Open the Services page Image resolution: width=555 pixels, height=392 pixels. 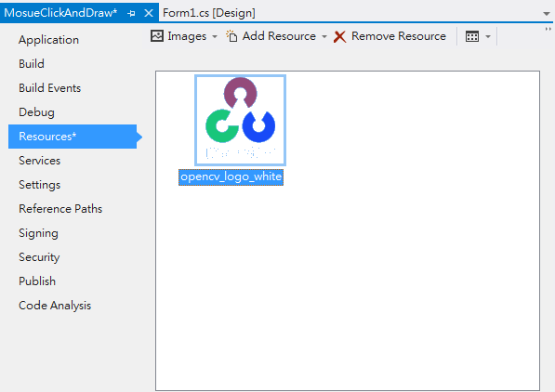(40, 161)
